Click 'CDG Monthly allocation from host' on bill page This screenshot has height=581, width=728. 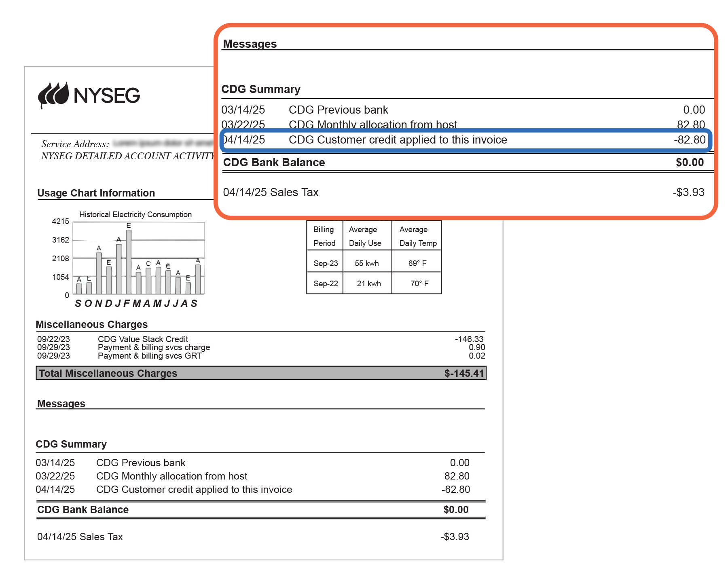click(171, 476)
